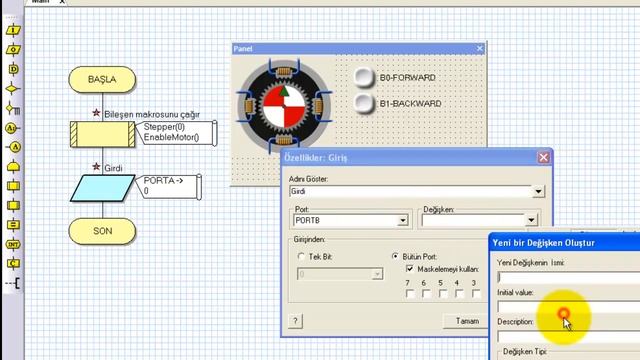Select the Output flowchart icon in toolbar

[13, 50]
